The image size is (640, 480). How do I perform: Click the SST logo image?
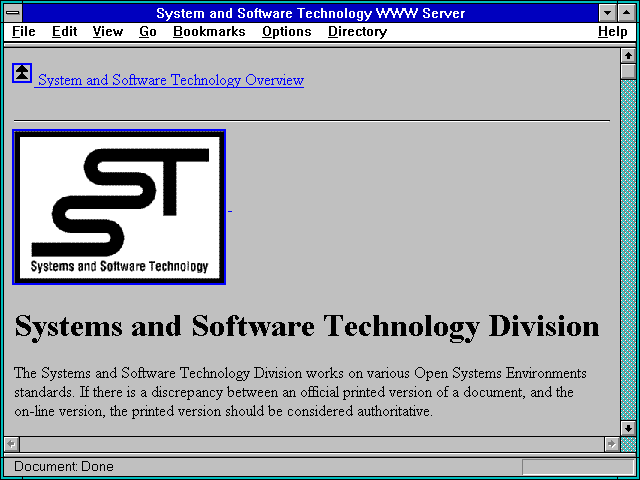click(119, 207)
